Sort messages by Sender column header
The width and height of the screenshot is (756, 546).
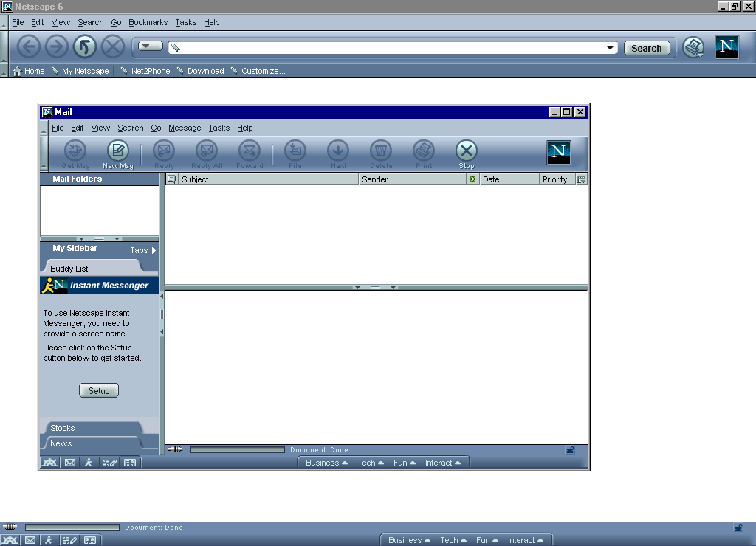pyautogui.click(x=413, y=179)
